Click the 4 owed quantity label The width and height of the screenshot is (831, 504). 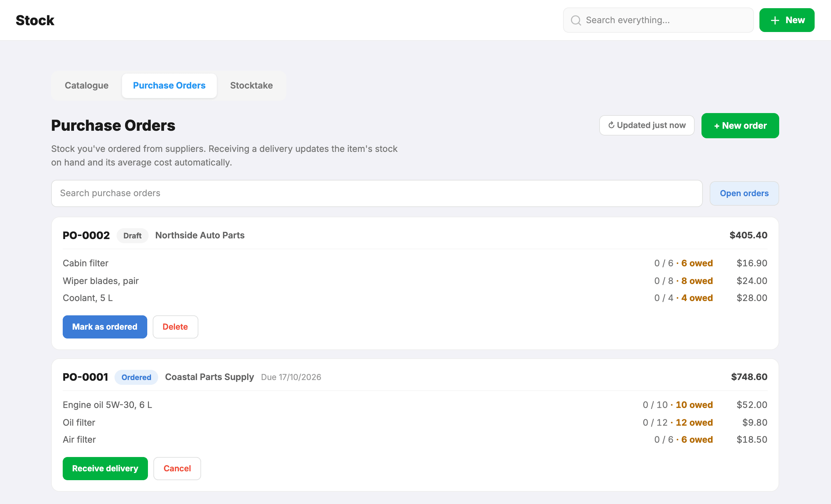tap(697, 298)
